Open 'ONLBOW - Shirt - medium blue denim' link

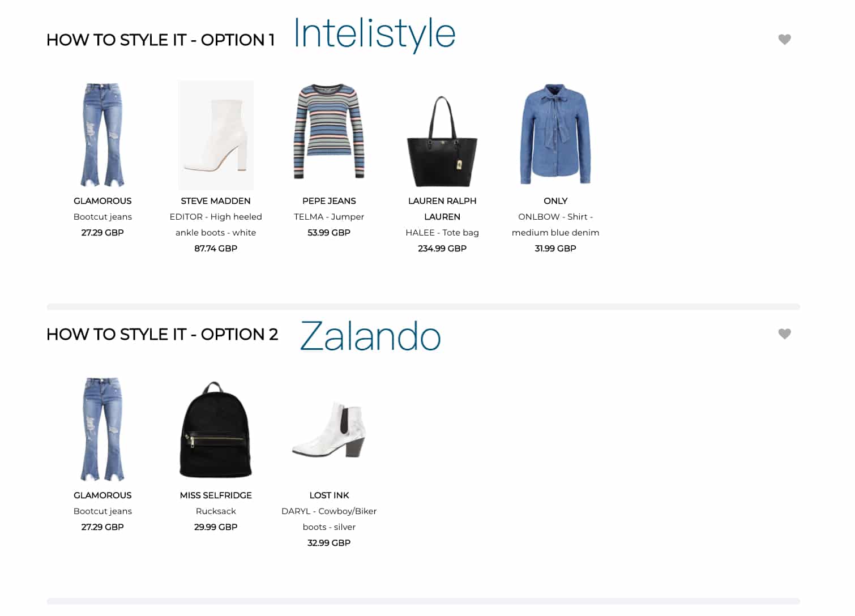[555, 225]
